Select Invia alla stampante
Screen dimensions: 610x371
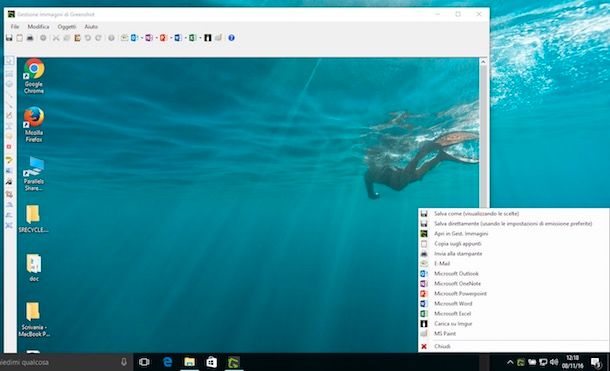[x=514, y=254]
